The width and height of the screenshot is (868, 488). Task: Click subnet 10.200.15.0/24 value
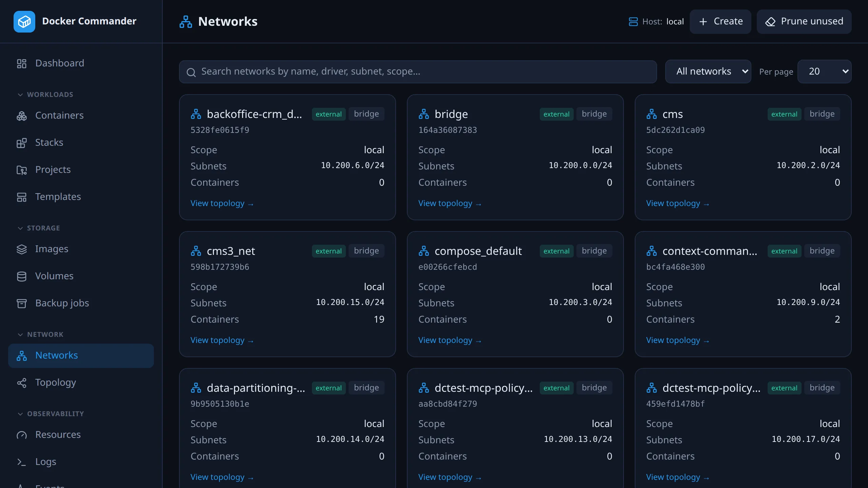(350, 302)
